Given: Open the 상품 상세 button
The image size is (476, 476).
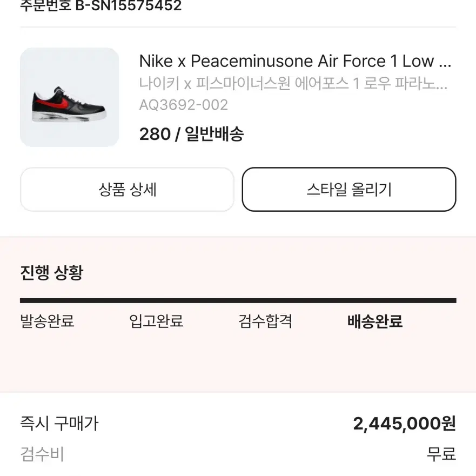Looking at the screenshot, I should [127, 190].
